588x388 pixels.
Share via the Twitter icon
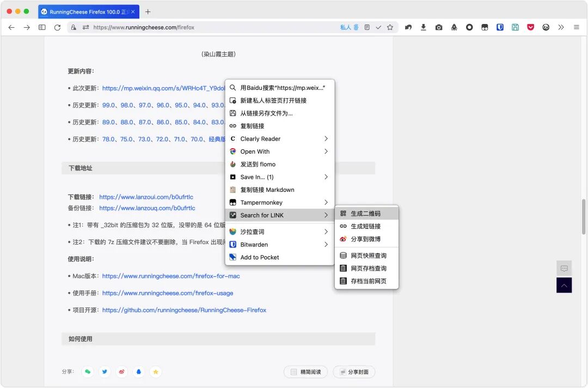[105, 372]
